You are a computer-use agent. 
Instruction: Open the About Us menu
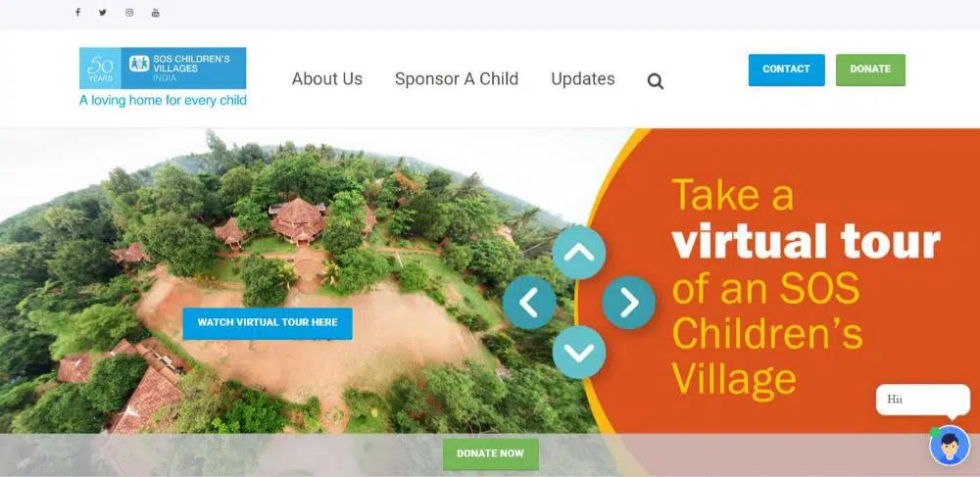pyautogui.click(x=327, y=79)
